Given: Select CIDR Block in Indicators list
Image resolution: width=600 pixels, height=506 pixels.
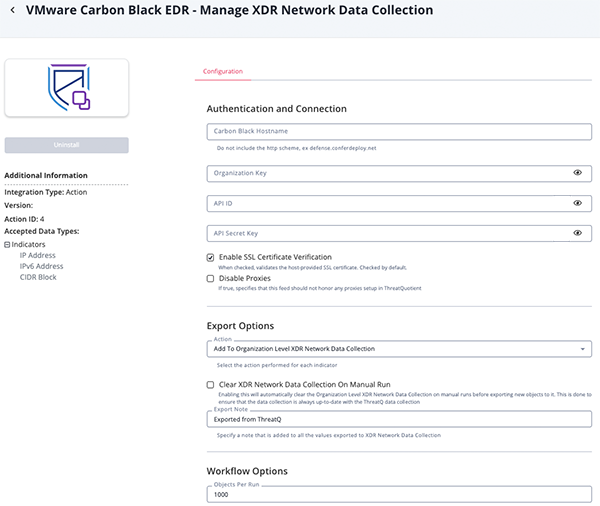Looking at the screenshot, I should (x=38, y=277).
